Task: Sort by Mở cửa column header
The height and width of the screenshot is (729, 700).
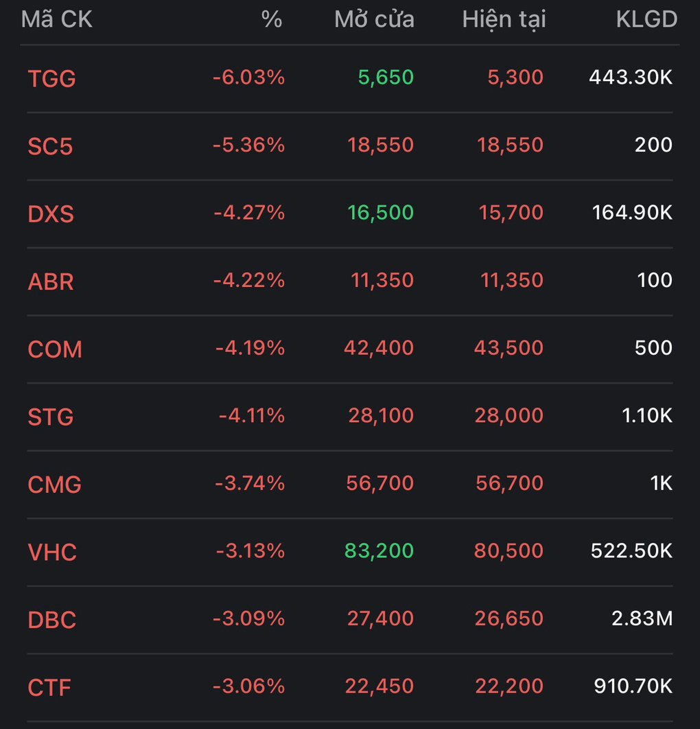Action: [374, 19]
